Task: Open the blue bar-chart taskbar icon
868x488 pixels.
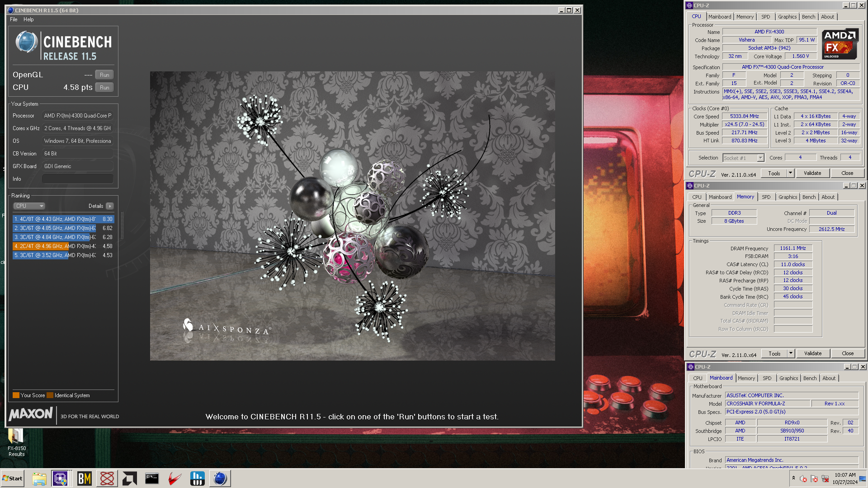Action: [198, 479]
